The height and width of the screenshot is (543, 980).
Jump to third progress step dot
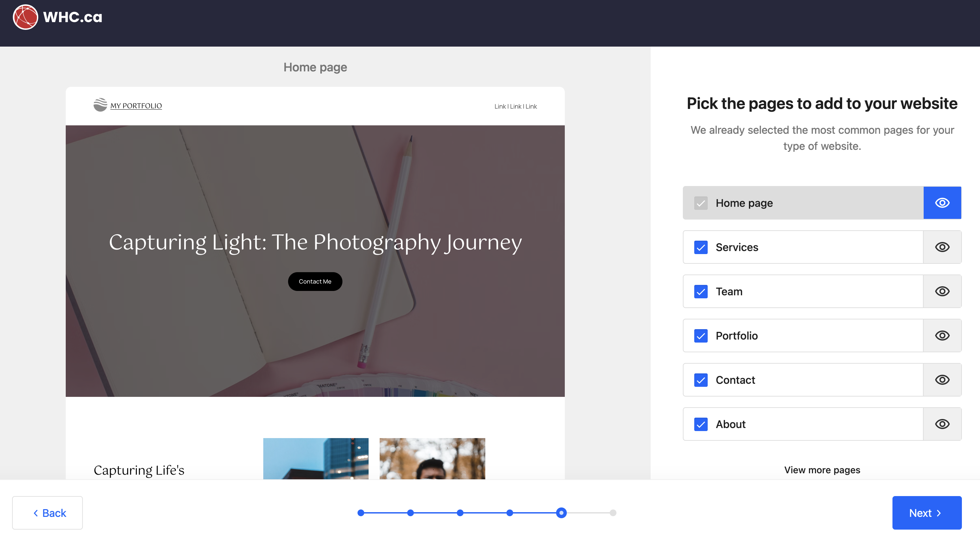[x=460, y=513]
